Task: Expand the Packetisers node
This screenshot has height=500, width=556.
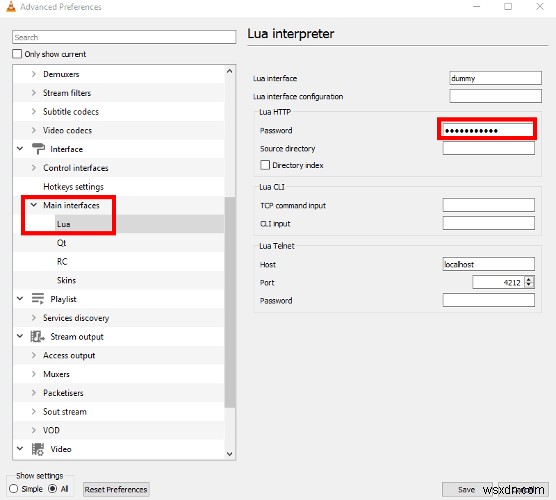Action: [x=34, y=393]
